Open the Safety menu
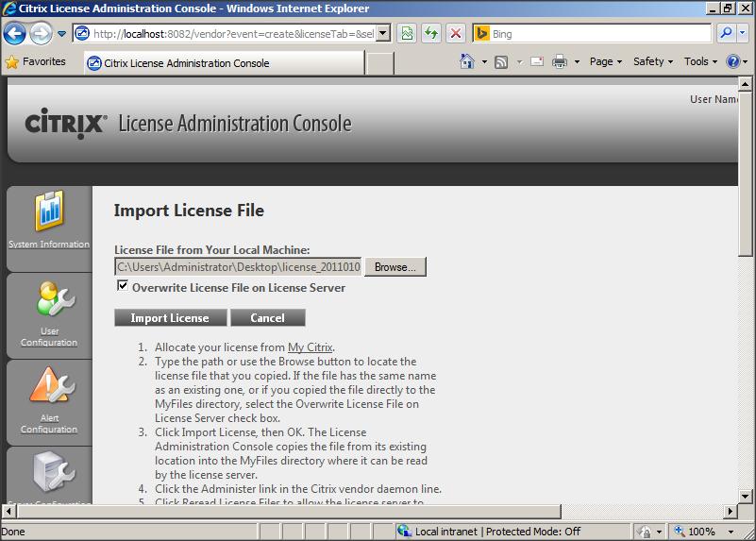 tap(652, 62)
